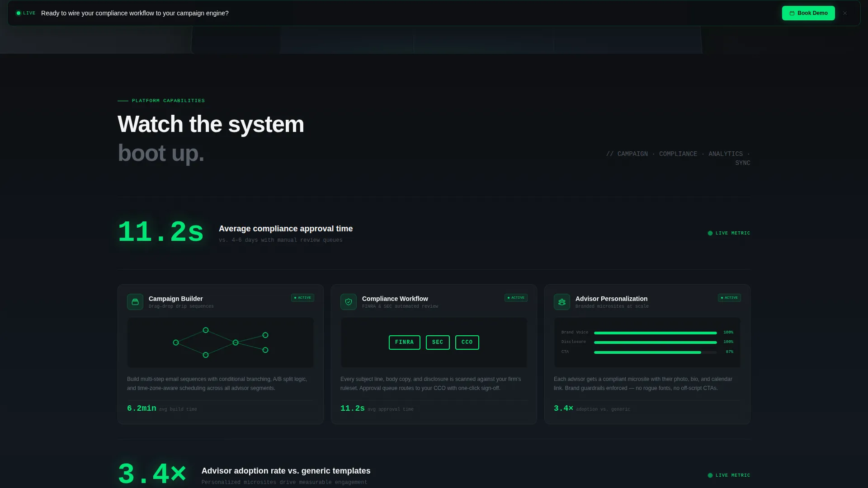The width and height of the screenshot is (868, 488).
Task: Click the Advisor Personalization title
Action: (611, 299)
